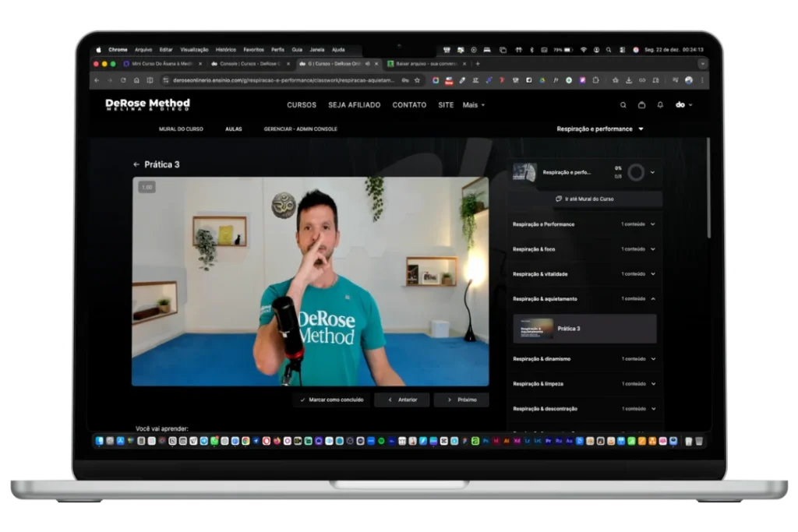Viewport: 798px width, 532px height.
Task: Click the browser home icon
Action: 136,80
